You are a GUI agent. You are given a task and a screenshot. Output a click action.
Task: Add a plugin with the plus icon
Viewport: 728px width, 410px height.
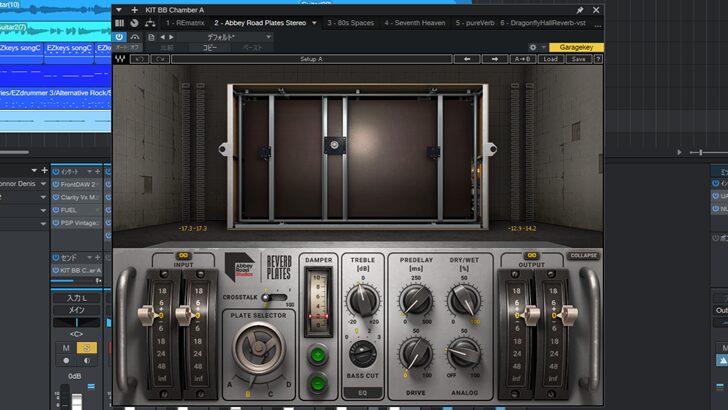(x=134, y=10)
